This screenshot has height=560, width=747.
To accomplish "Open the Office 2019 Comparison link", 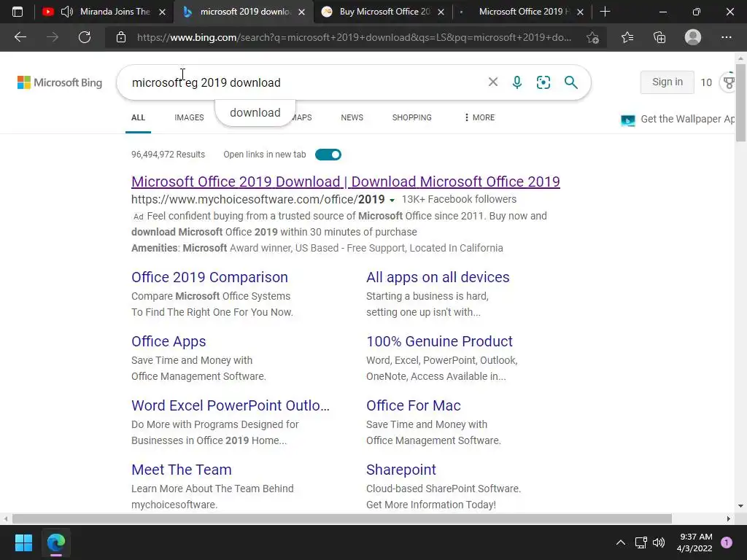I will click(209, 277).
